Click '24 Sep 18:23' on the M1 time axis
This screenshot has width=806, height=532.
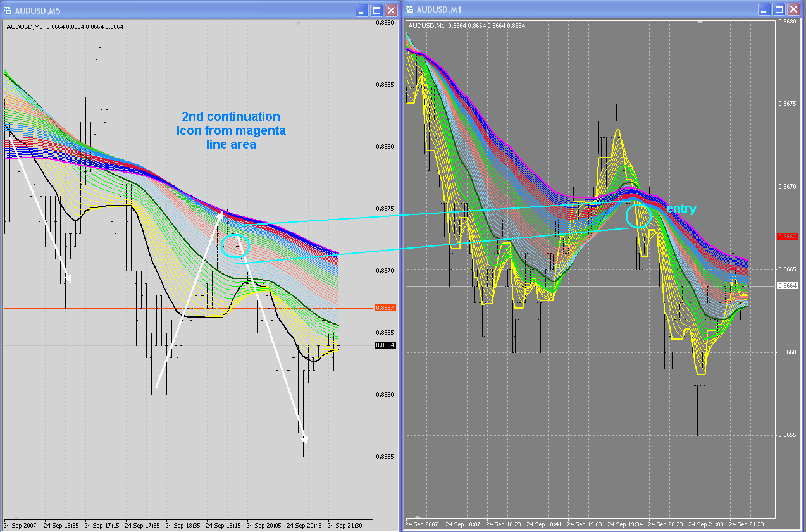[504, 524]
